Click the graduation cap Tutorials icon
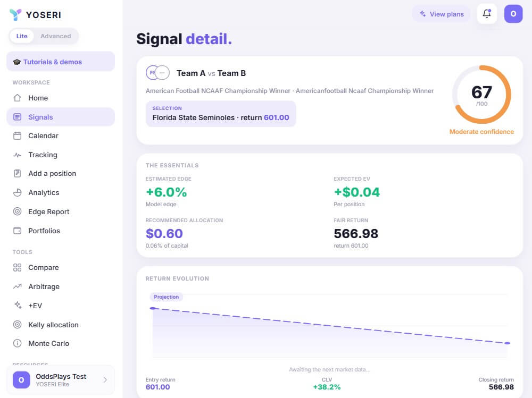This screenshot has width=532, height=398. pos(16,62)
